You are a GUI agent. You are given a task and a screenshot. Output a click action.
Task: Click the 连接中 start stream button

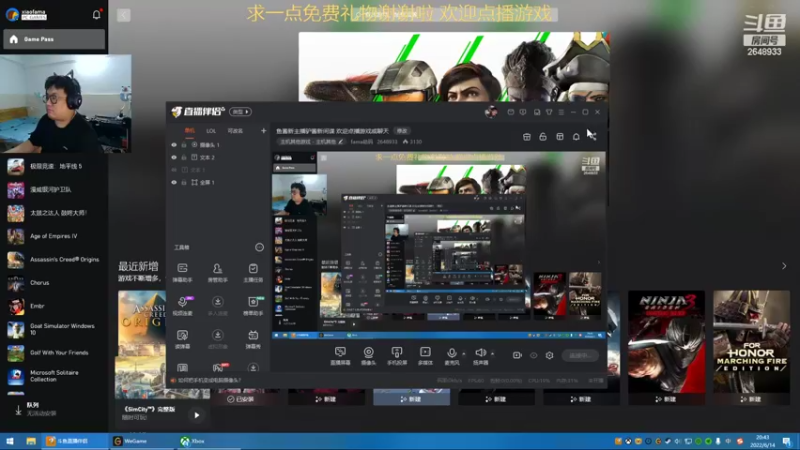580,355
